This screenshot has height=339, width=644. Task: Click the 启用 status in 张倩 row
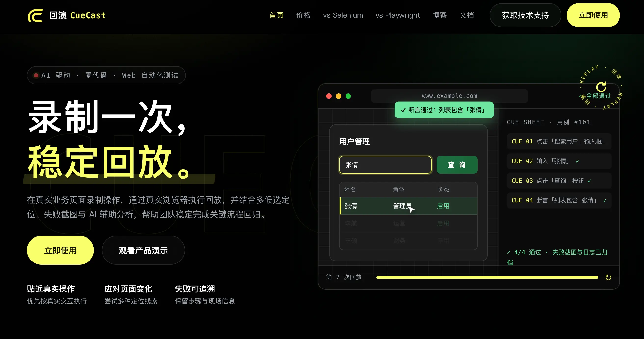443,206
